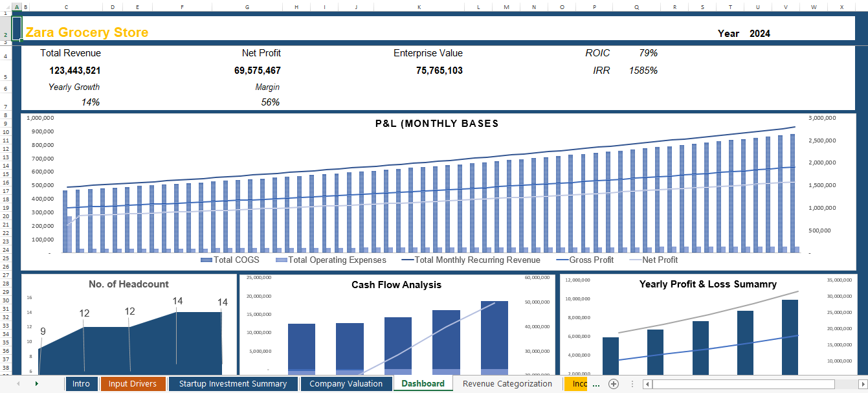Click Gross Profit legend entry
This screenshot has width=868, height=393.
pyautogui.click(x=585, y=260)
